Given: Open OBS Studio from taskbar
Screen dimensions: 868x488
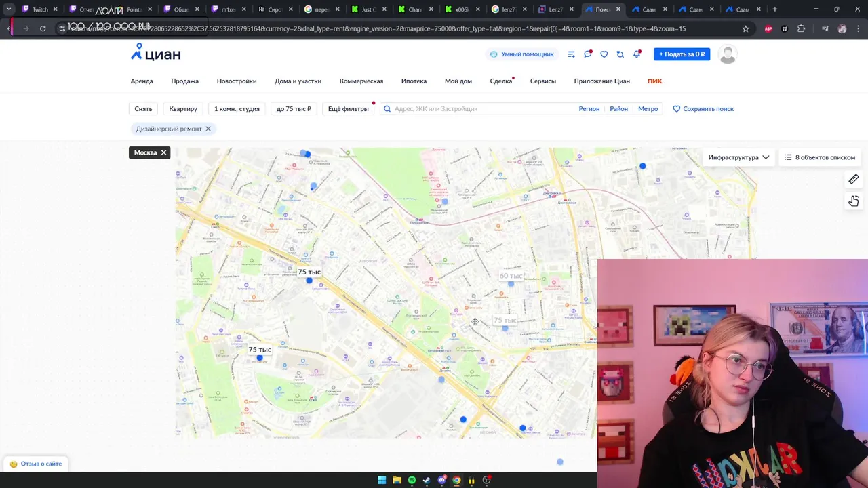Looking at the screenshot, I should coord(486,480).
